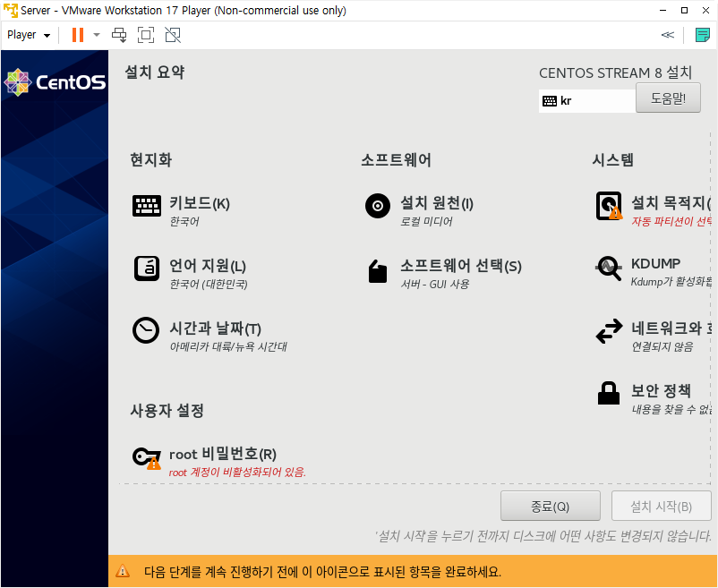
Task: Click the 한국어 (대한민국) language status text
Action: tap(209, 285)
